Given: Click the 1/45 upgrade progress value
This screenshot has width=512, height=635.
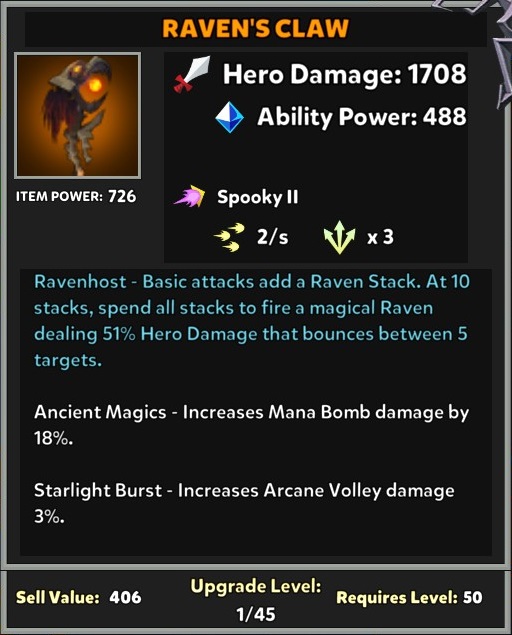Looking at the screenshot, I should 256,614.
